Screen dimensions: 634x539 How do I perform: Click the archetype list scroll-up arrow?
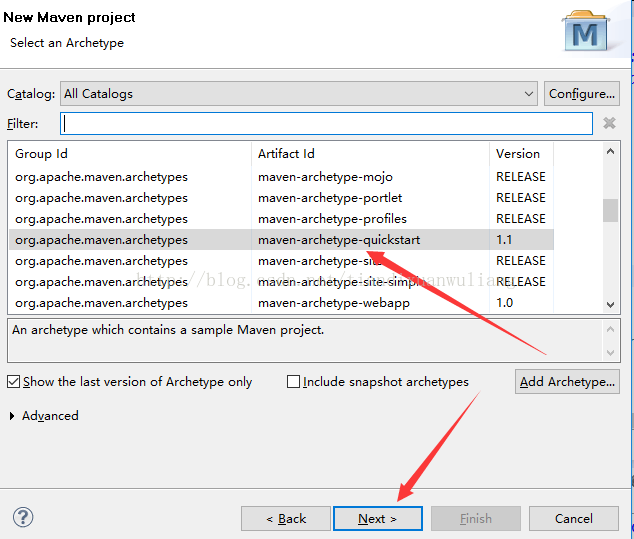pos(611,152)
